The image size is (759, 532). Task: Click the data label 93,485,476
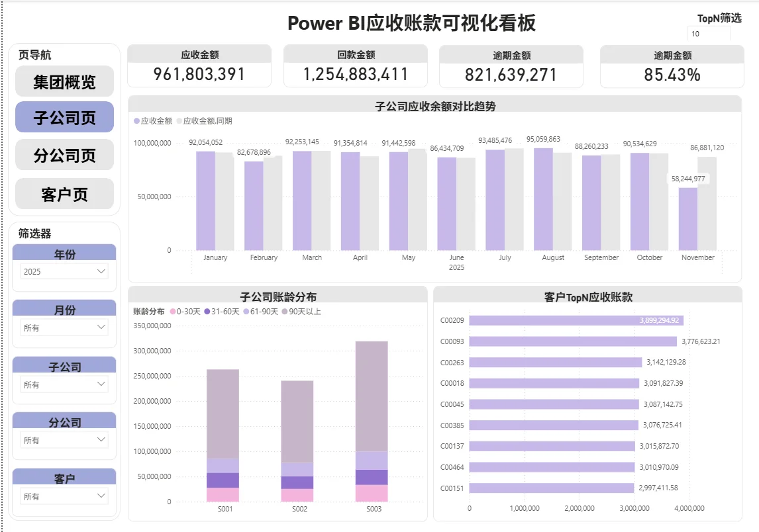coord(495,140)
